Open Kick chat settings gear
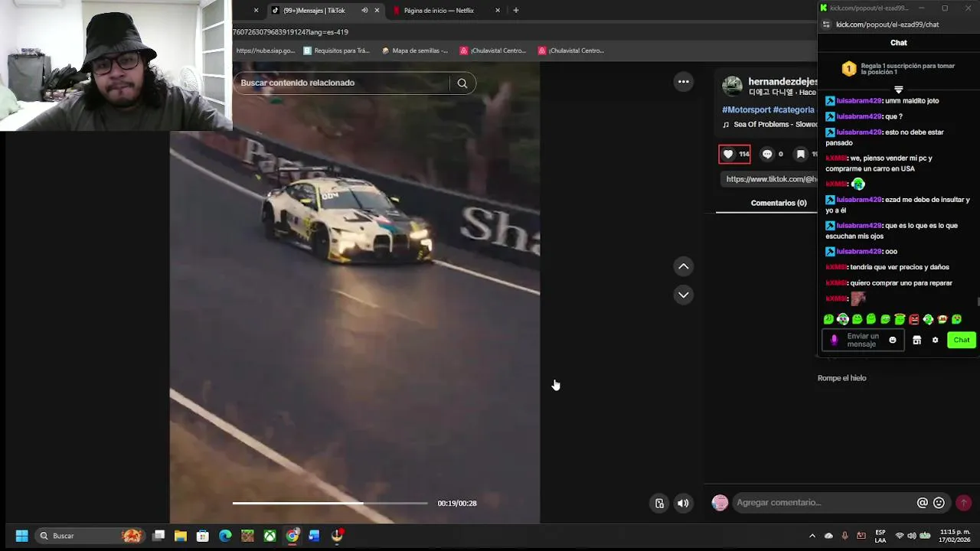The width and height of the screenshot is (980, 551). point(935,341)
